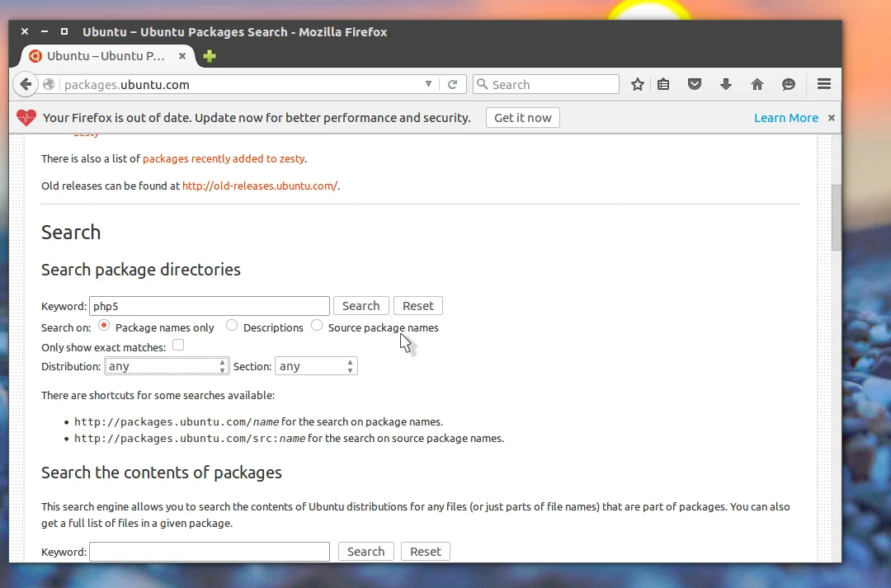
Task: Open the Section dropdown
Action: [316, 366]
